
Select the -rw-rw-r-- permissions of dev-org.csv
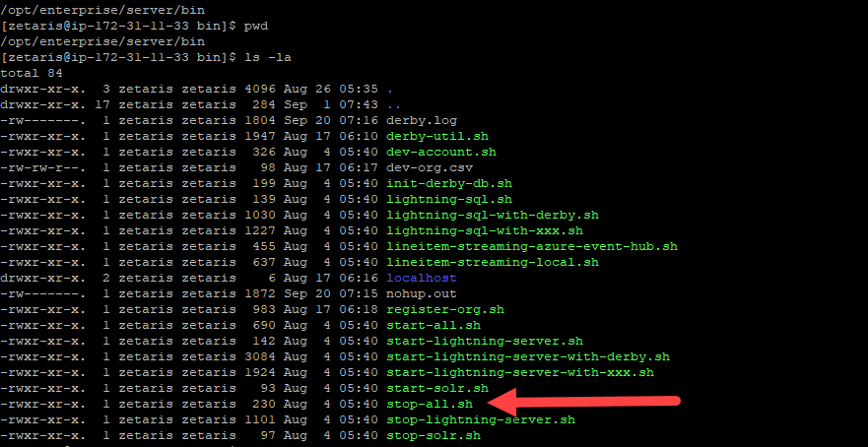pyautogui.click(x=43, y=167)
